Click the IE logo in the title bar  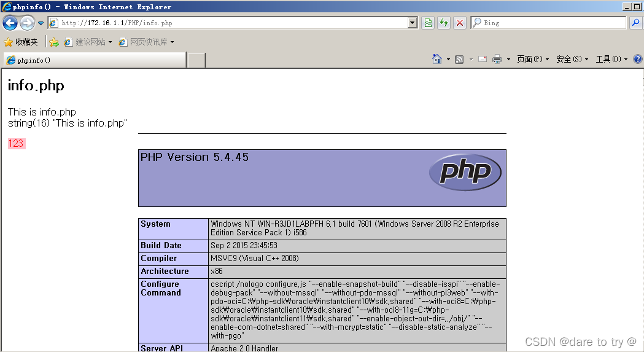[x=7, y=7]
